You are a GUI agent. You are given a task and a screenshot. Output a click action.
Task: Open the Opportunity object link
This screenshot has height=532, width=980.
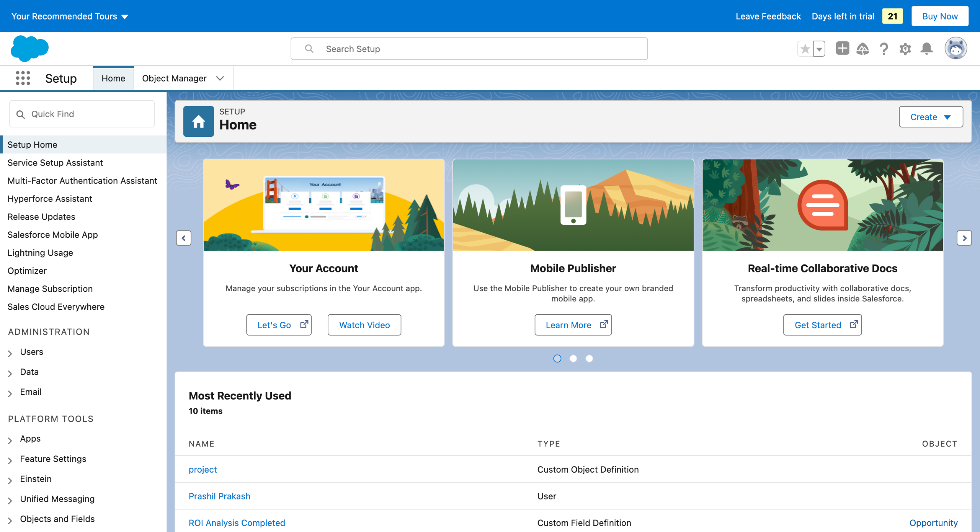click(934, 523)
